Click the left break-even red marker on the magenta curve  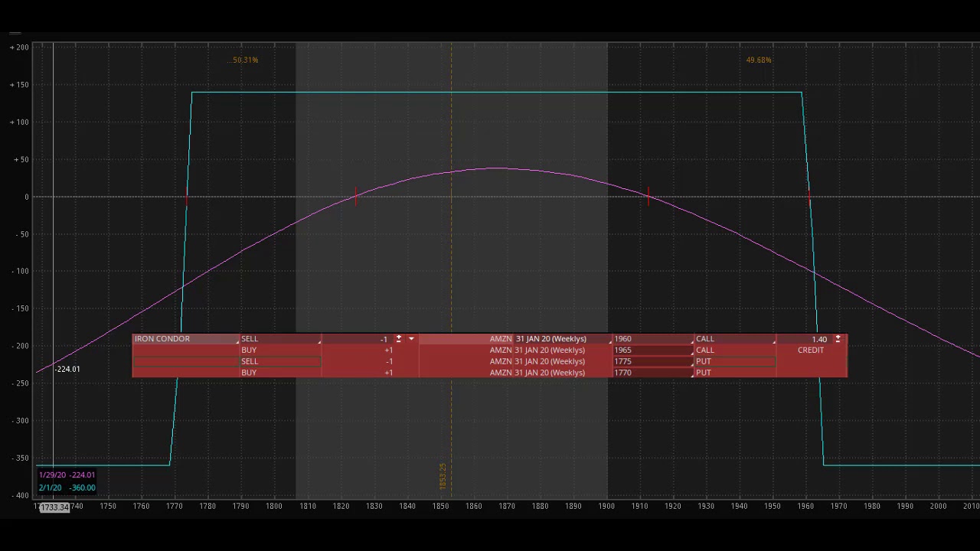(x=355, y=196)
